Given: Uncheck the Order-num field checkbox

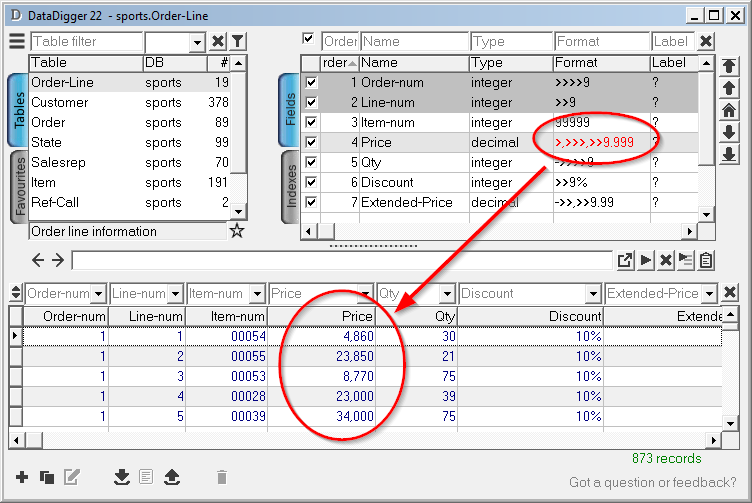Looking at the screenshot, I should 311,83.
